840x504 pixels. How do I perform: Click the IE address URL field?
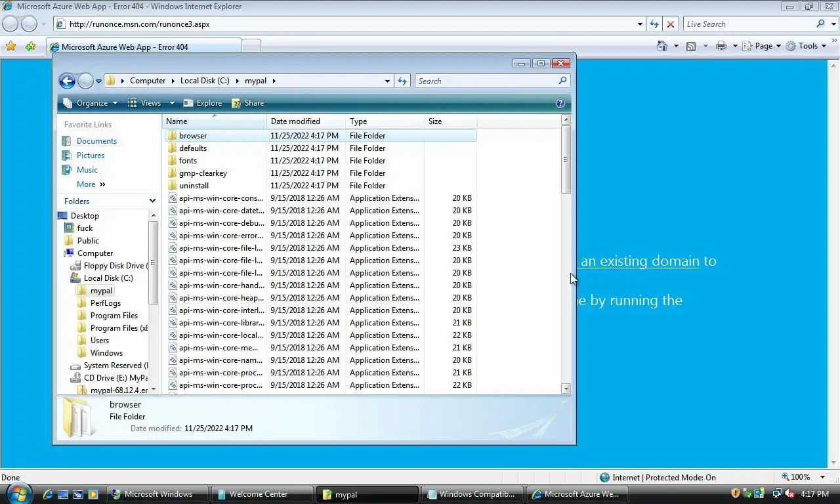pyautogui.click(x=348, y=24)
